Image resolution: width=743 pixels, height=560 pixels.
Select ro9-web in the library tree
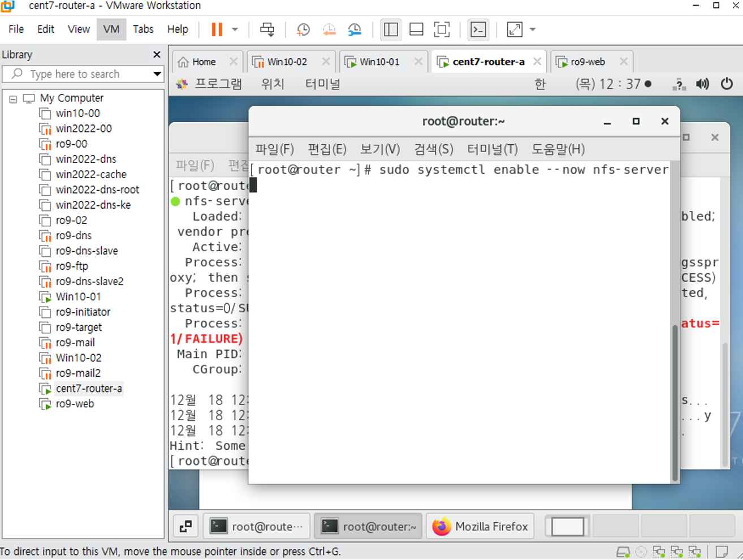point(75,403)
